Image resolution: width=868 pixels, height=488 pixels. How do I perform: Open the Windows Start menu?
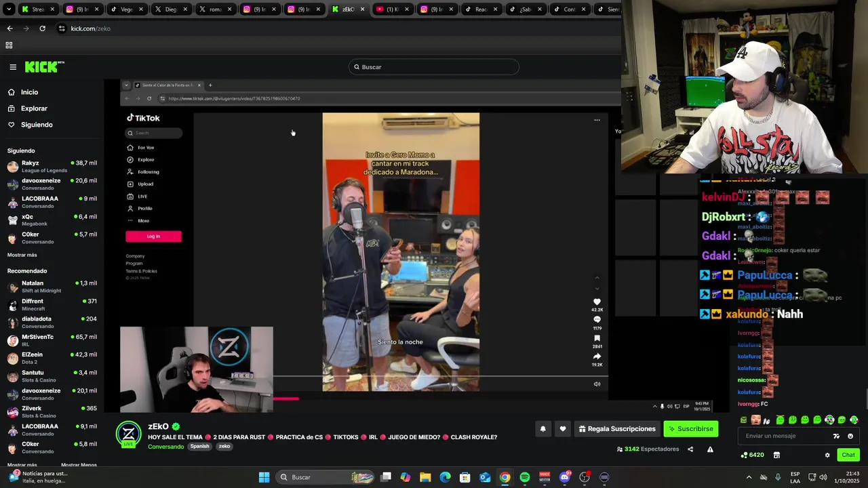(x=264, y=477)
